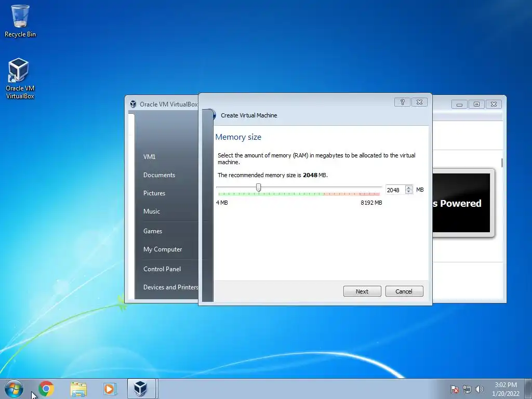Increase memory with the spinner up arrow

click(409, 188)
